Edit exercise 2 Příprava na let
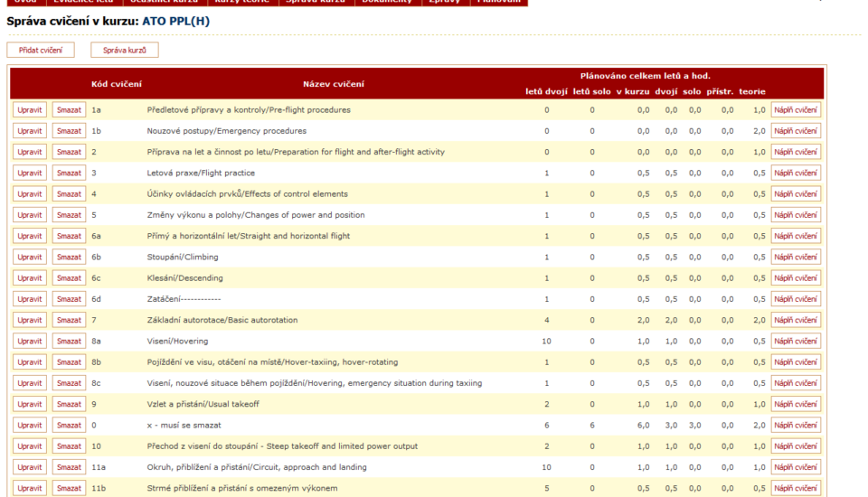Screen dimensions: 868x497 [x=29, y=152]
